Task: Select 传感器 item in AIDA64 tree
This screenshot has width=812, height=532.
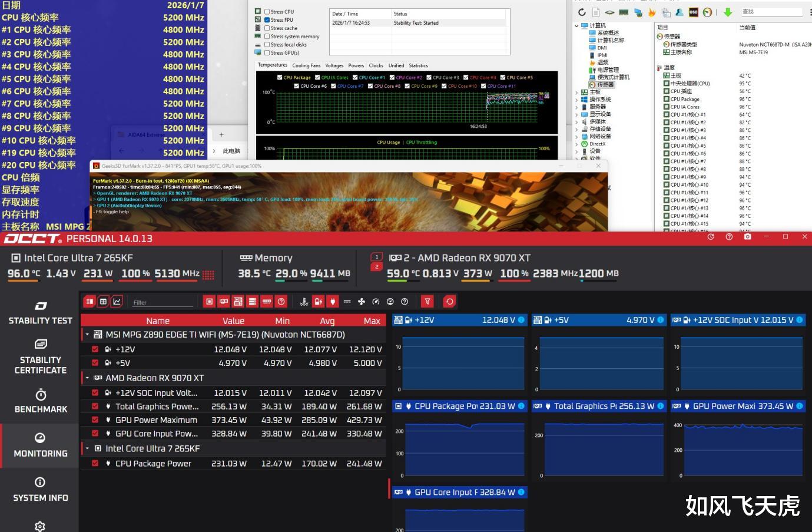Action: [x=601, y=85]
